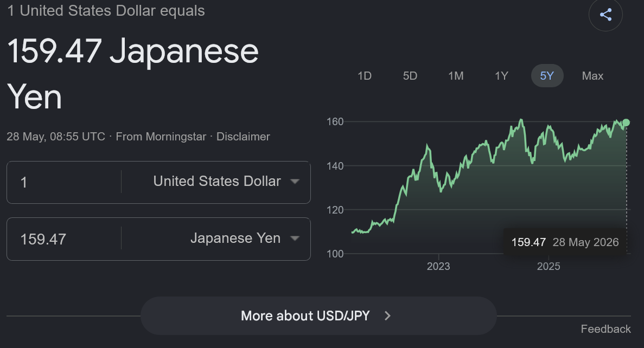
Task: Click the Feedback link
Action: 605,329
